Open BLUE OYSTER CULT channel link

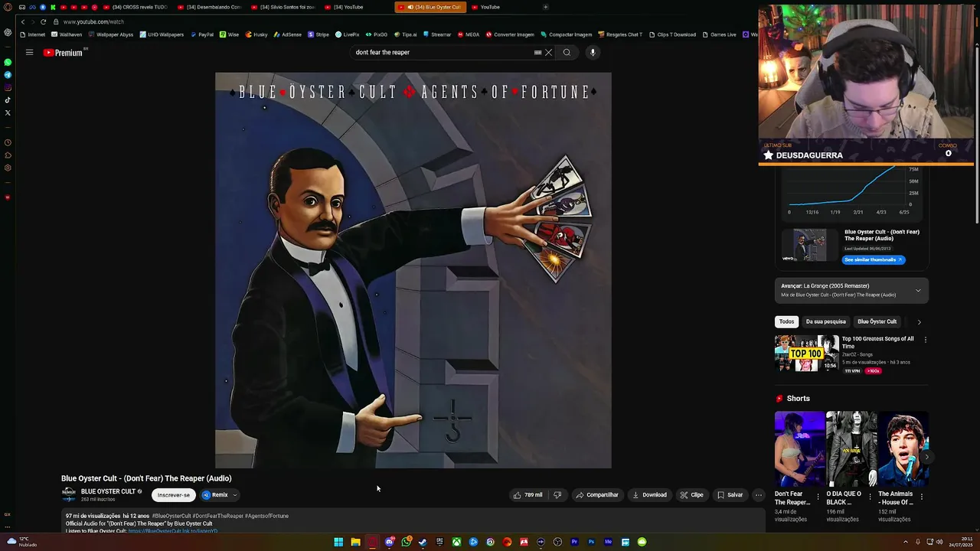tap(108, 492)
